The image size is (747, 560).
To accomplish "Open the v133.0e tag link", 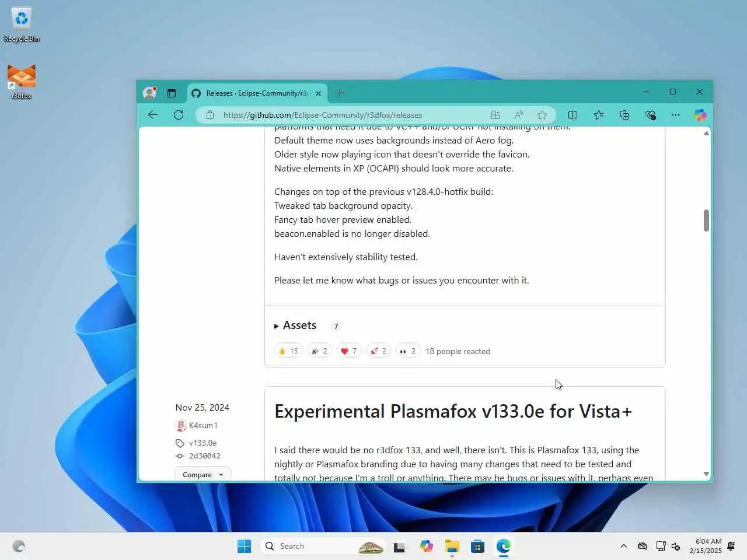I will tap(203, 443).
